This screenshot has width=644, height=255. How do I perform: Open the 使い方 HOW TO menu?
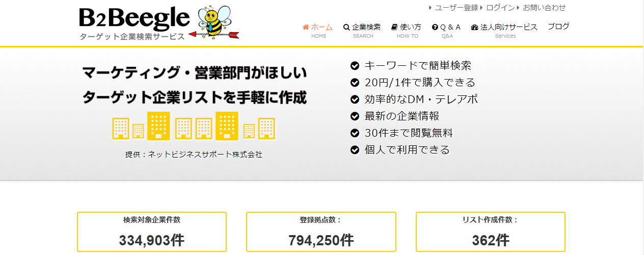(x=407, y=31)
